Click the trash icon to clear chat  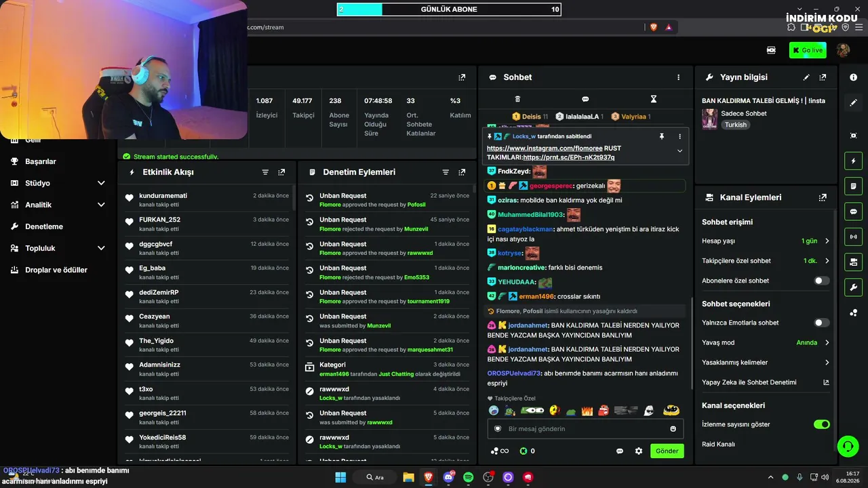pos(517,99)
